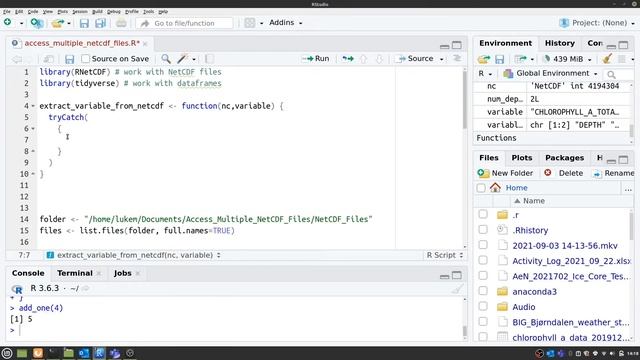Click the Home breadcrumb link
The image size is (640, 360).
coord(516,188)
